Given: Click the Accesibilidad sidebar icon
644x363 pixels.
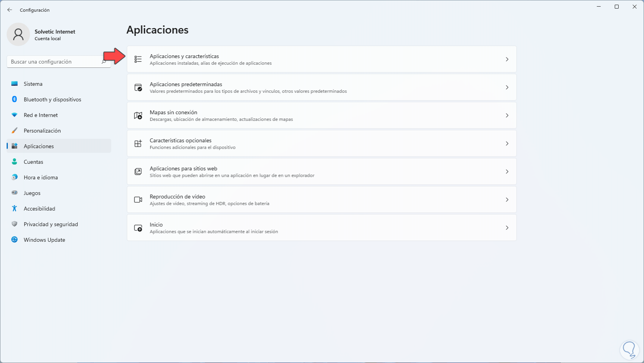Looking at the screenshot, I should (14, 209).
